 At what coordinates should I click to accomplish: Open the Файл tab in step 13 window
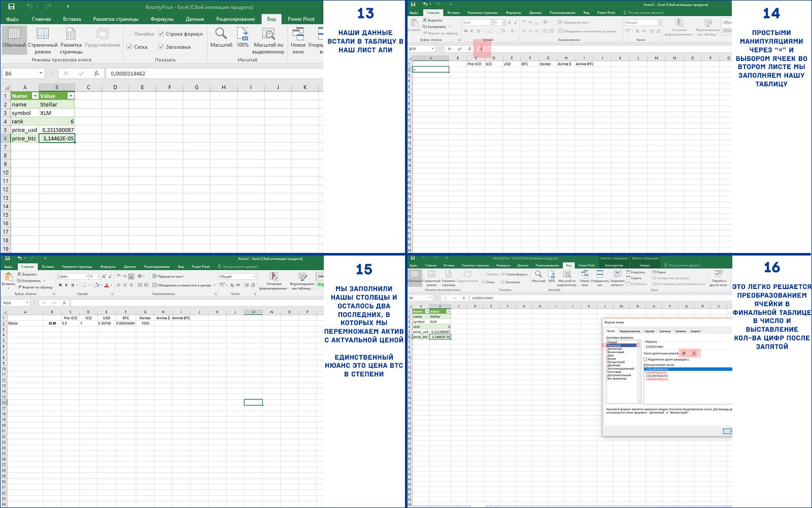pos(12,19)
